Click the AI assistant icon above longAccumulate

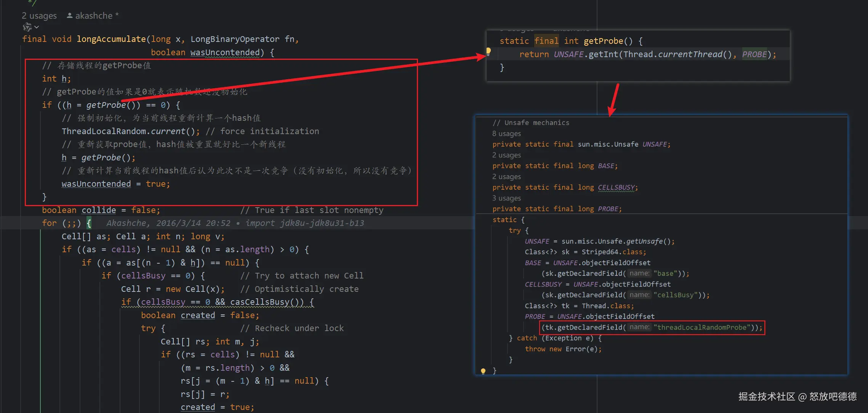(x=27, y=27)
